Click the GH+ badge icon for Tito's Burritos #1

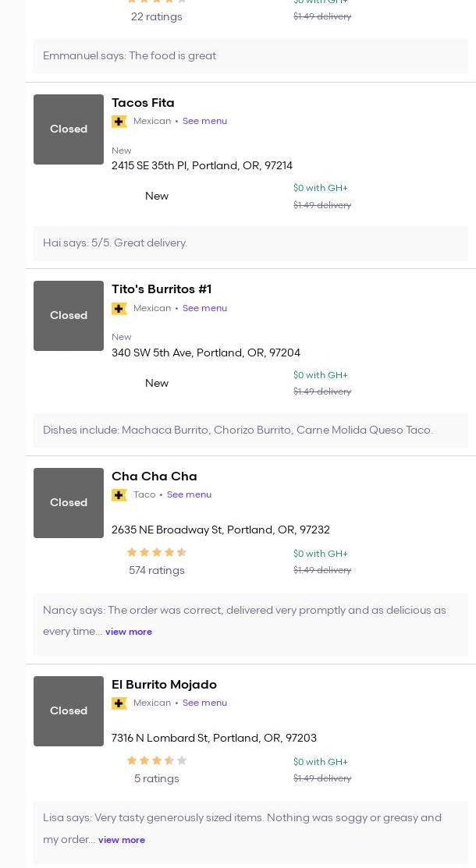(119, 309)
